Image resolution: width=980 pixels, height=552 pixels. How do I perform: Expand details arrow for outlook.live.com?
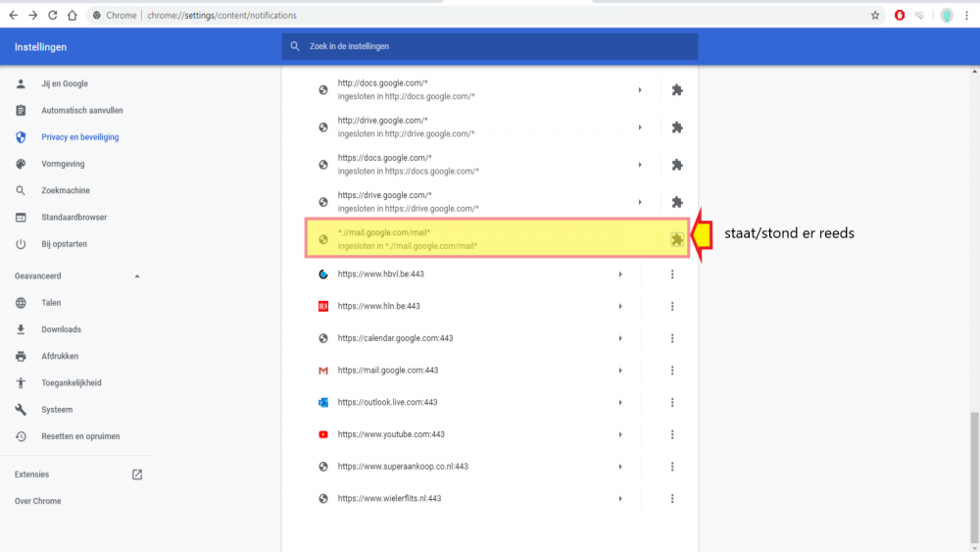tap(620, 402)
